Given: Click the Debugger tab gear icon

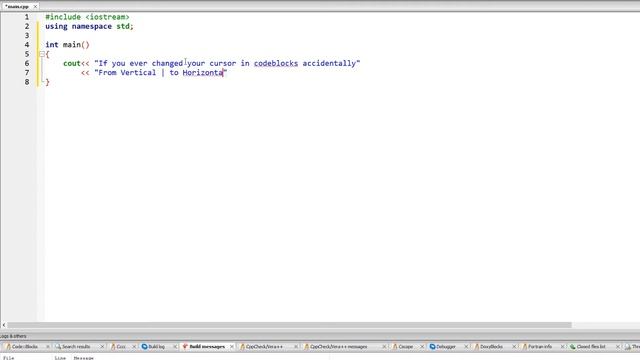Looking at the screenshot, I should click(432, 347).
